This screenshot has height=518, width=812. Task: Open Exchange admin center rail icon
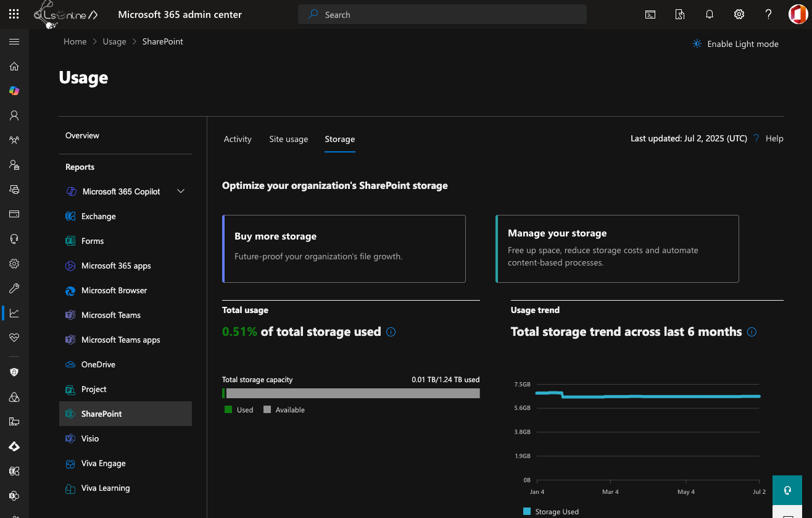[x=14, y=471]
